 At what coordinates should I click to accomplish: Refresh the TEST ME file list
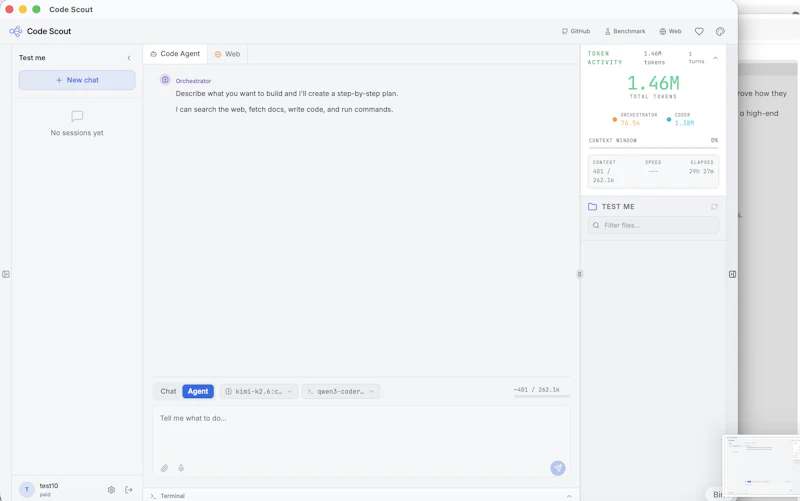(714, 207)
